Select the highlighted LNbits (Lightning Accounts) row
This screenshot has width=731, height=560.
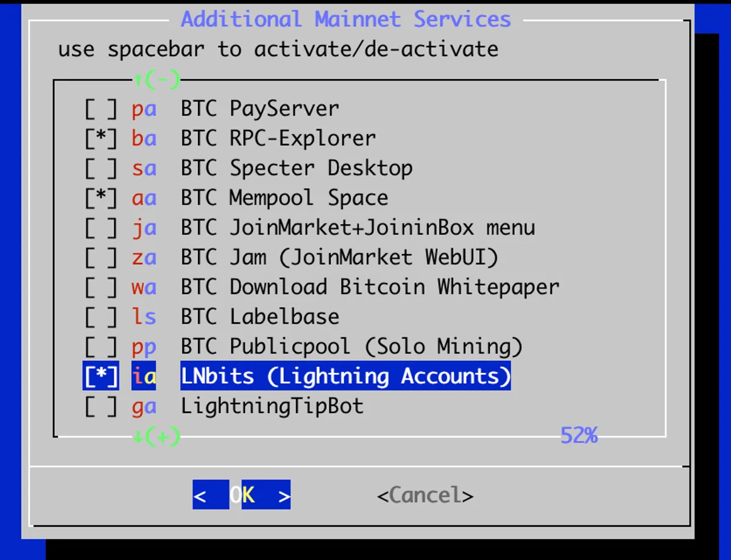tap(345, 376)
